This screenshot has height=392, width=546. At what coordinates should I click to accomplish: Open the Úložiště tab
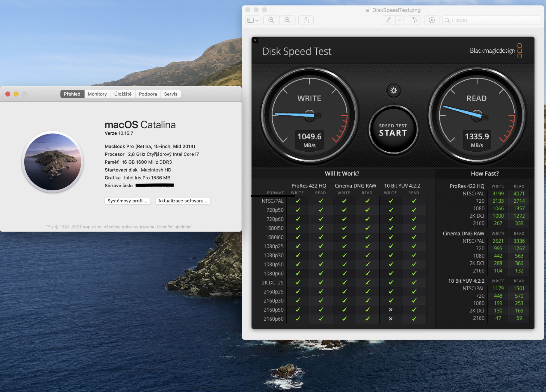(123, 94)
